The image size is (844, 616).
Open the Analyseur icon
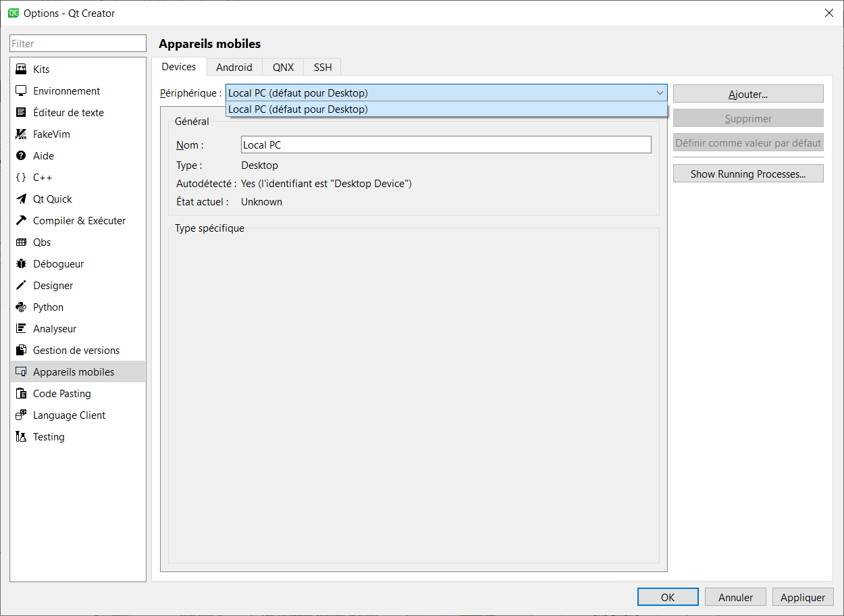coord(21,329)
